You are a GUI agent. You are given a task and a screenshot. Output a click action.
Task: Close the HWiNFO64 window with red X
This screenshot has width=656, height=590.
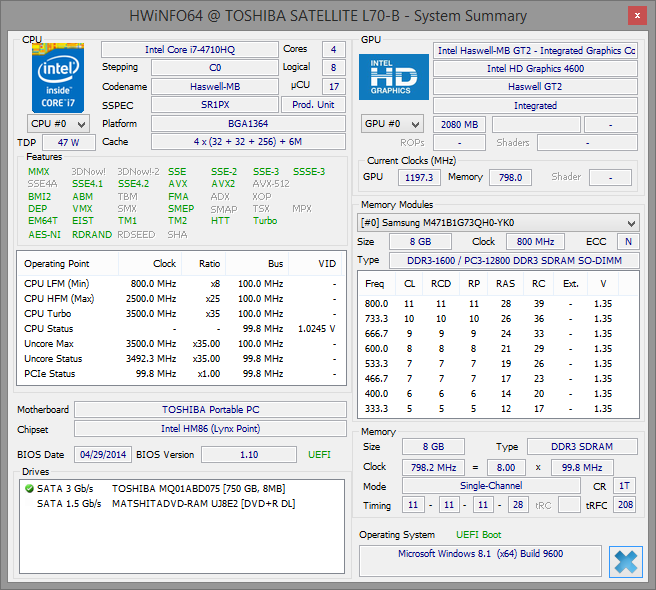click(x=637, y=16)
